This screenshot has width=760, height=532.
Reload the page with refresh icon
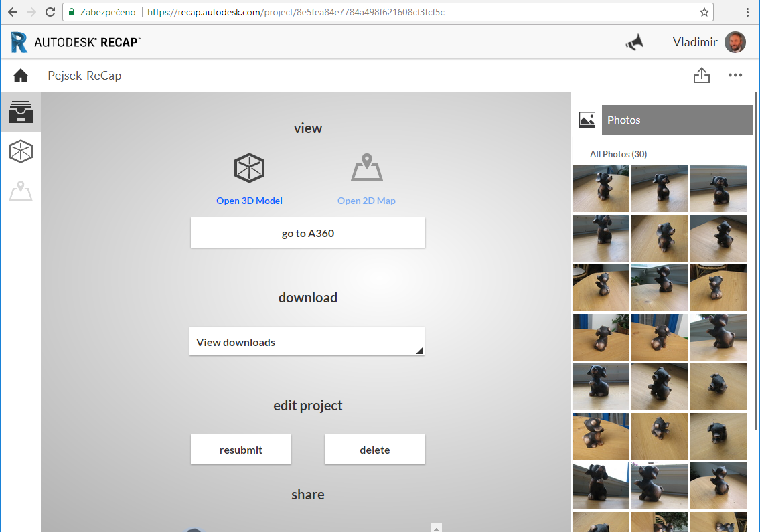(50, 12)
